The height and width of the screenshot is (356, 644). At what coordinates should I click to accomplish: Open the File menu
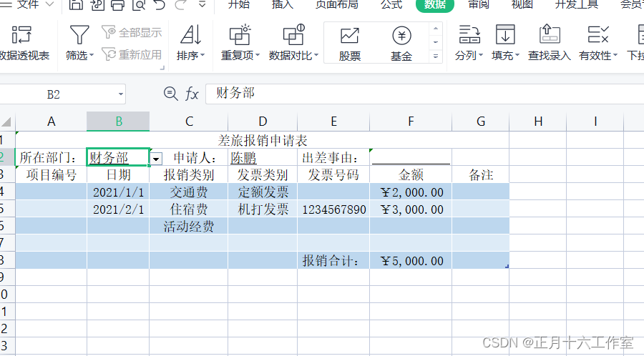(x=28, y=4)
